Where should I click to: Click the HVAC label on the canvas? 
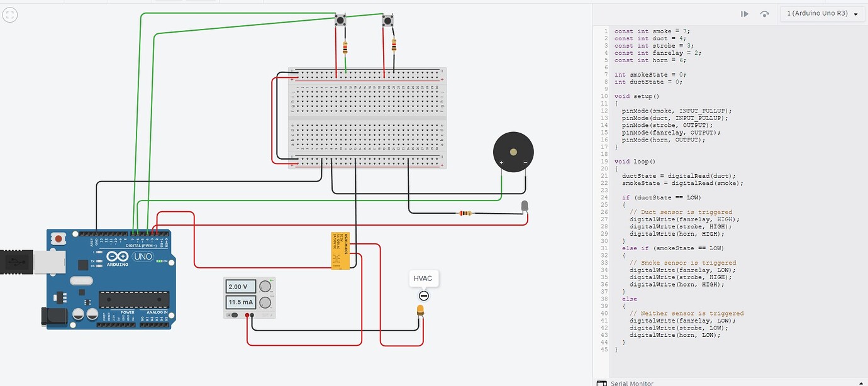[x=423, y=278]
